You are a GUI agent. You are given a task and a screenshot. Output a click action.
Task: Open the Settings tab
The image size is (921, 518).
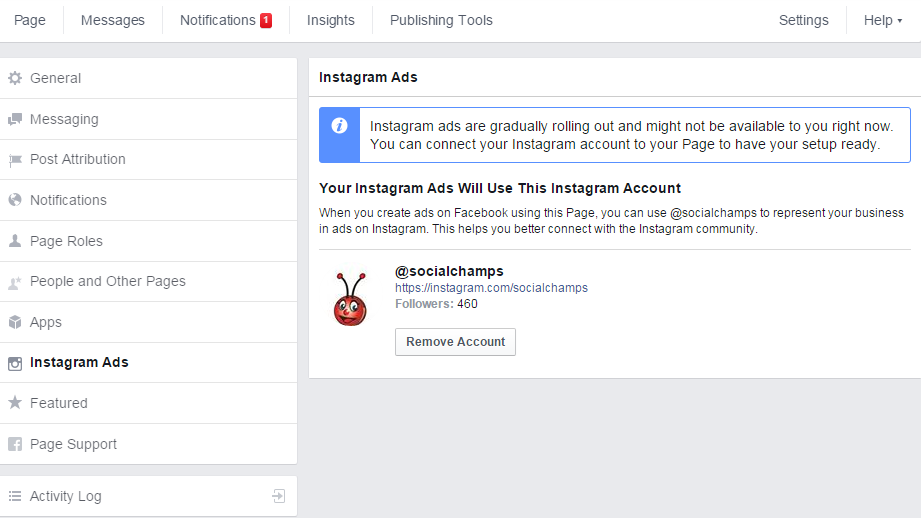click(804, 21)
